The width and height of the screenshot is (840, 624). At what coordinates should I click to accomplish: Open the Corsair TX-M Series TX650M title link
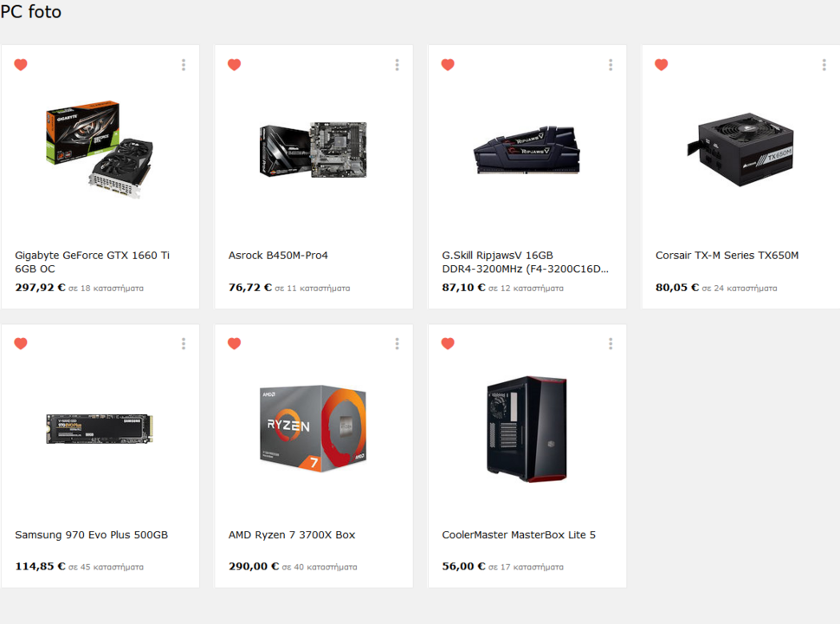(727, 256)
